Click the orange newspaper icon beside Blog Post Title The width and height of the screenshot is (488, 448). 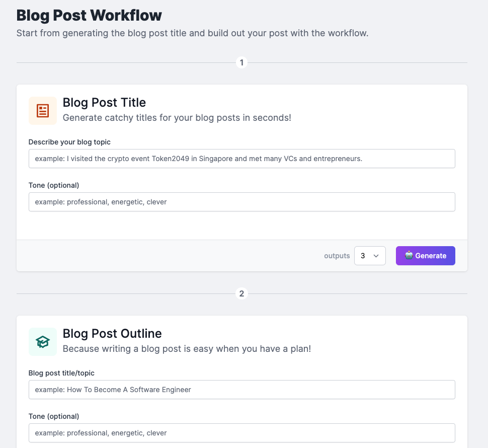coord(43,111)
